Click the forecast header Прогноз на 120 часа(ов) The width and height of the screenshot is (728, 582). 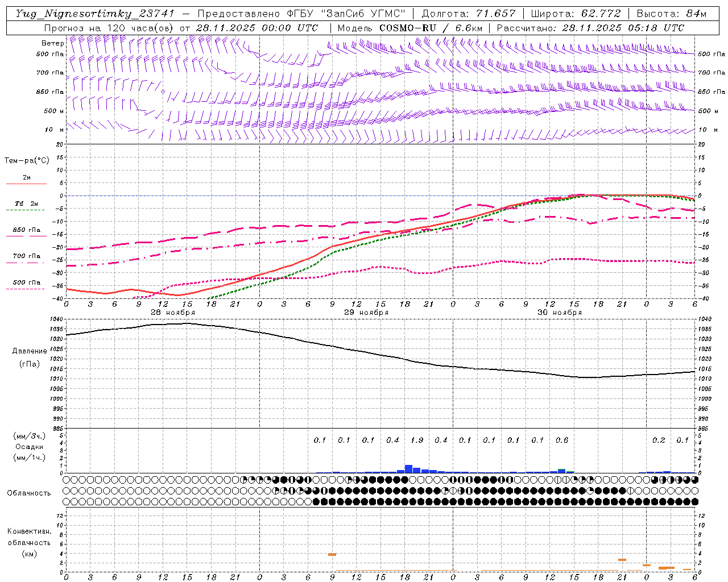109,28
